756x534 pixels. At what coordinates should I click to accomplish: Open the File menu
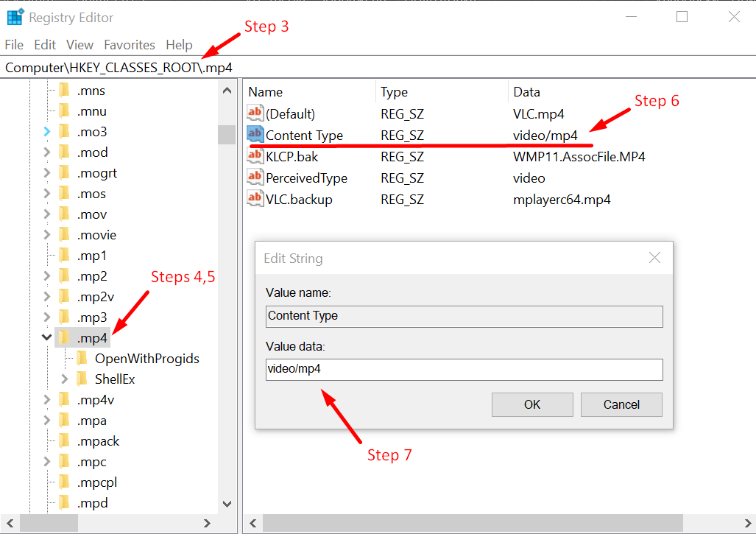[x=14, y=45]
